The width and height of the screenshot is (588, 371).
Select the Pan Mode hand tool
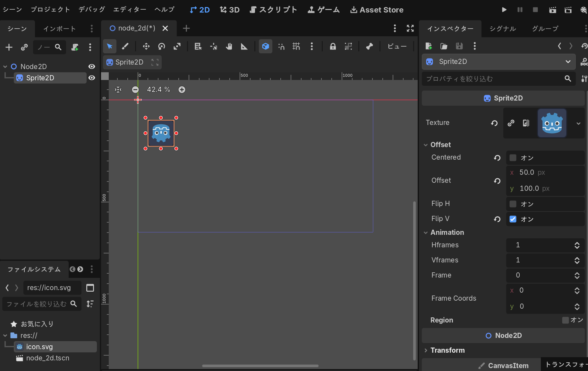229,46
